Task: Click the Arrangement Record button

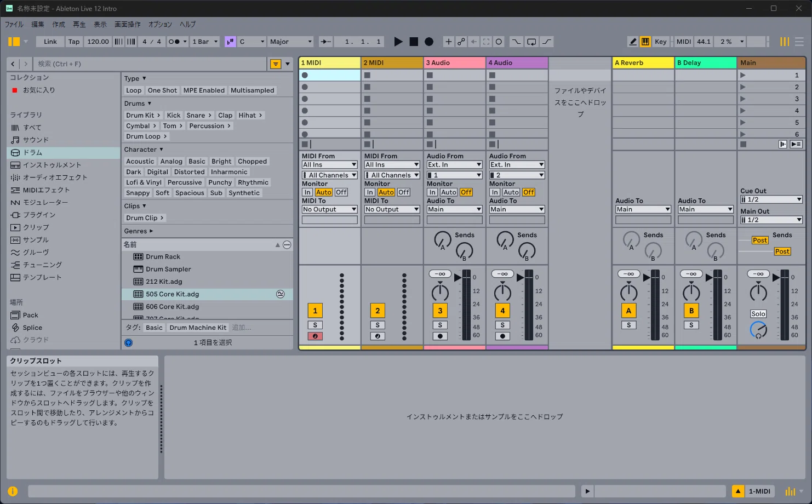Action: (429, 42)
